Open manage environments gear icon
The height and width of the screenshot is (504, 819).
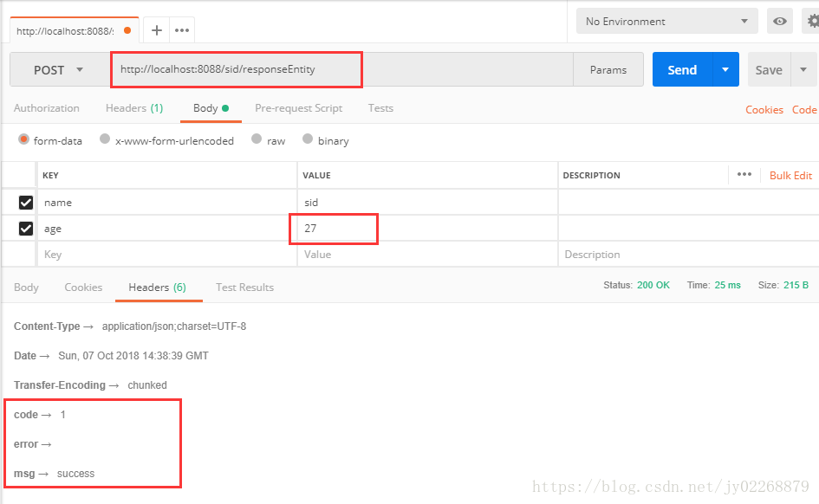pos(812,22)
